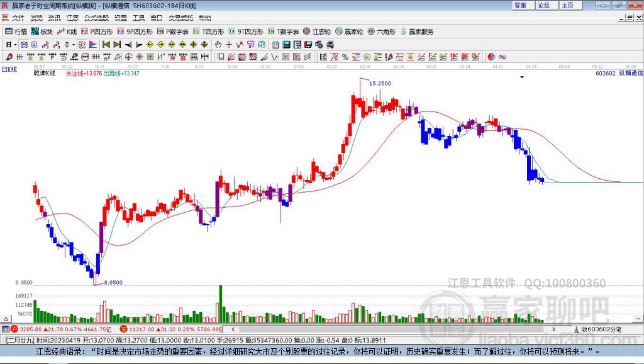Click the 603602 纵横通信 stock label

(619, 73)
